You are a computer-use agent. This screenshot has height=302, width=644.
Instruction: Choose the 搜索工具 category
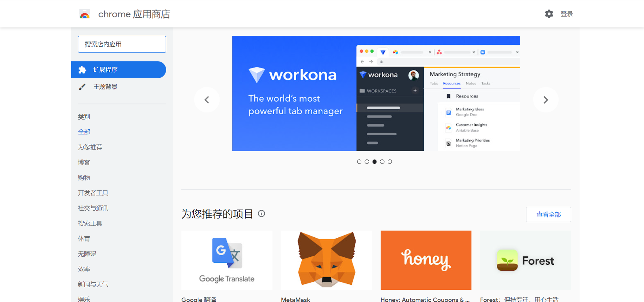pyautogui.click(x=90, y=223)
